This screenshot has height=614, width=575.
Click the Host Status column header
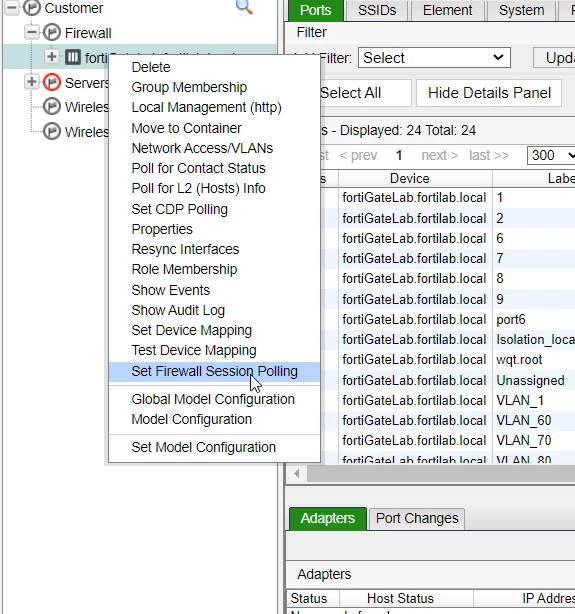pos(406,598)
